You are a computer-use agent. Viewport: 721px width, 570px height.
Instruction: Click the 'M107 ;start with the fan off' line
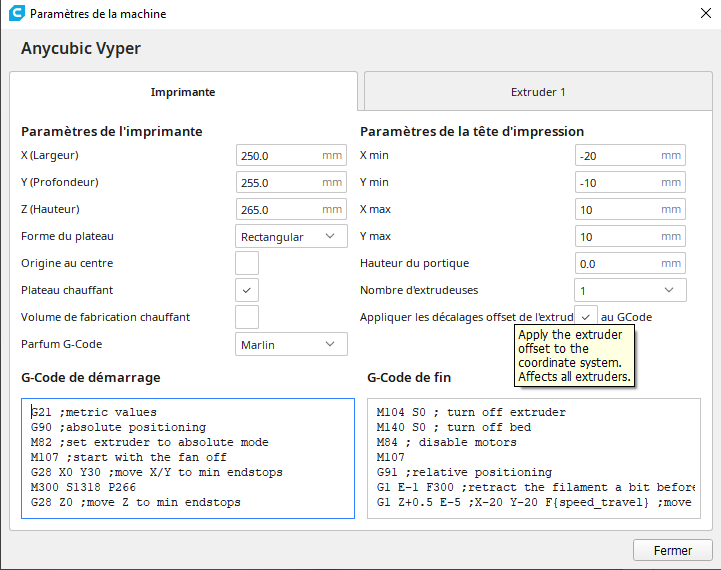click(129, 457)
